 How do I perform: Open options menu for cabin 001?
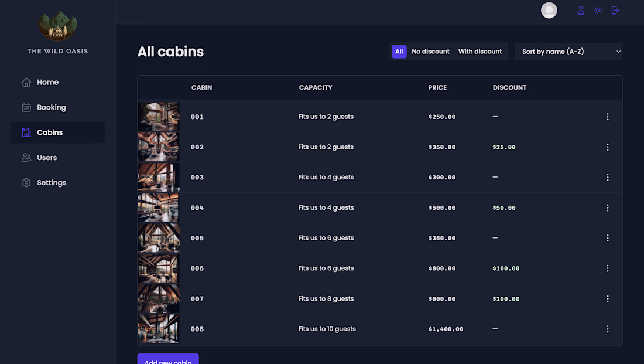pos(608,117)
